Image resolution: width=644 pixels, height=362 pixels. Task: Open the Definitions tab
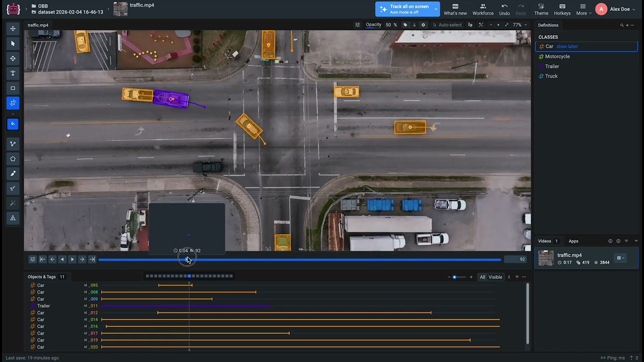(x=548, y=25)
